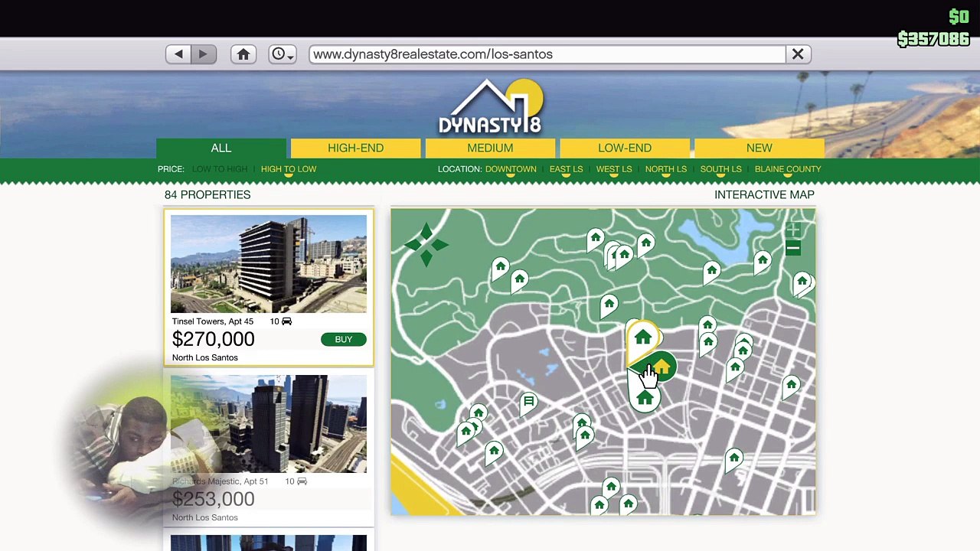Click the map compass pan control
This screenshot has width=980, height=551.
(426, 244)
